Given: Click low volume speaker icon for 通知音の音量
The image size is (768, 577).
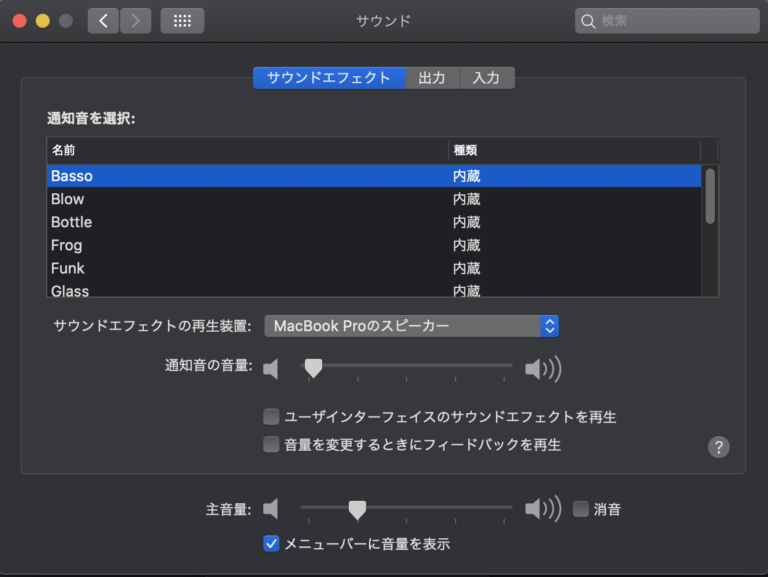Looking at the screenshot, I should 271,370.
